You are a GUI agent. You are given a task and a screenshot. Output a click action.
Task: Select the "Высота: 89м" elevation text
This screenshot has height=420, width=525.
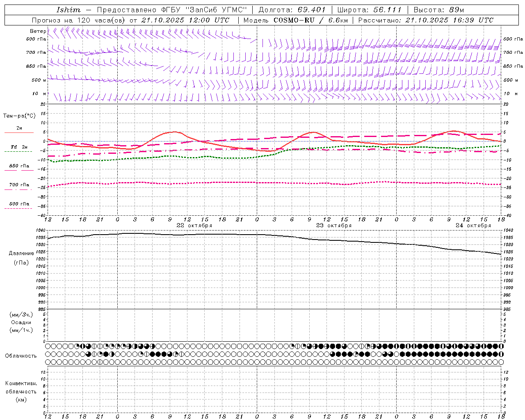pyautogui.click(x=439, y=10)
